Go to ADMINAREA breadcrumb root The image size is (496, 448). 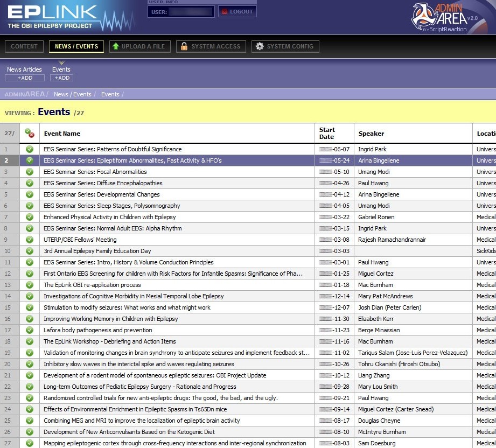tap(25, 94)
